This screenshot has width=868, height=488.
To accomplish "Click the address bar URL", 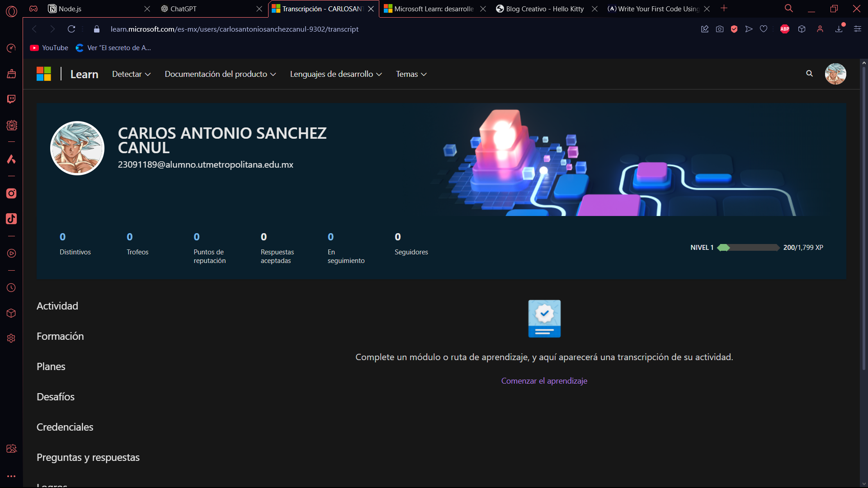I will (234, 29).
